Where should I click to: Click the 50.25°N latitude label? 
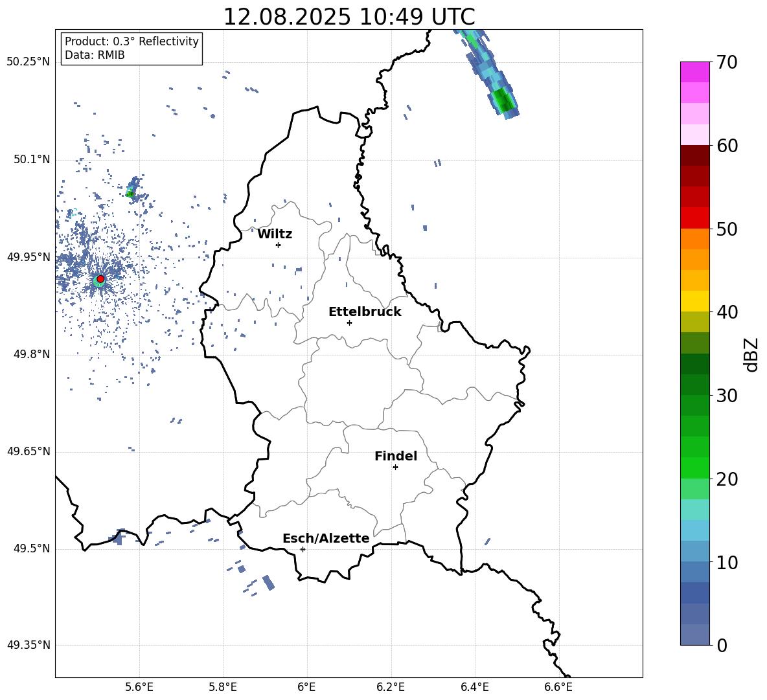pos(29,62)
